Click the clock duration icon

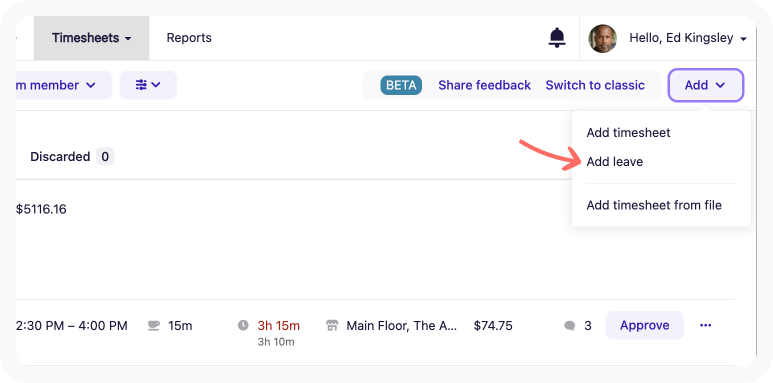243,325
